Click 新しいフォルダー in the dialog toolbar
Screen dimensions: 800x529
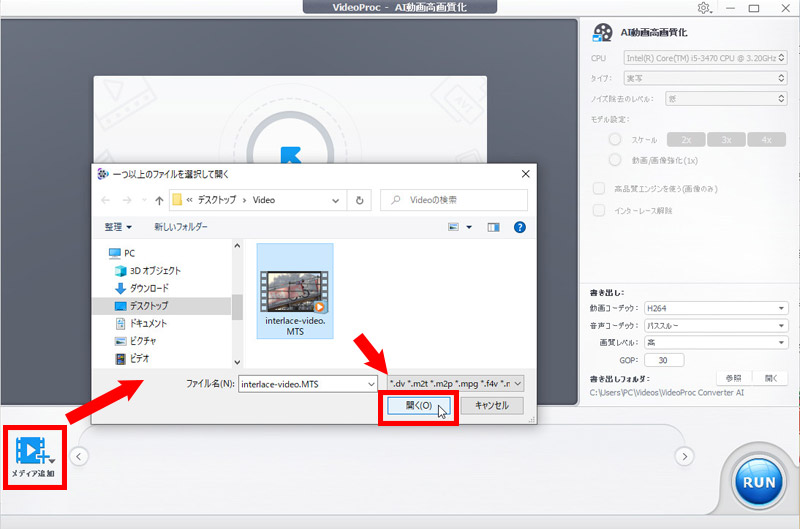181,227
